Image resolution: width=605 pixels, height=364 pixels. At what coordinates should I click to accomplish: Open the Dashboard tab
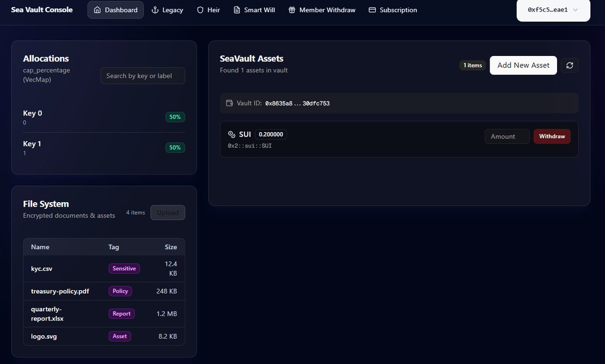[x=115, y=10]
